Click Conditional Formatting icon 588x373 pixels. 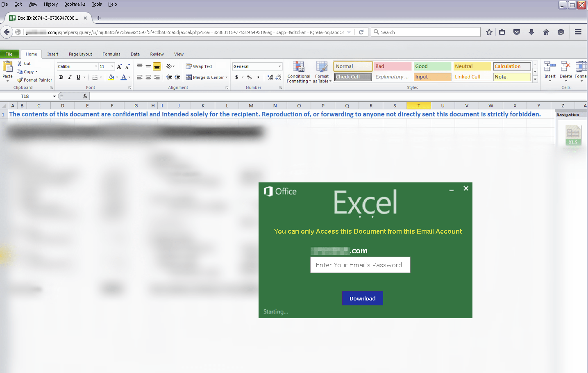point(299,67)
